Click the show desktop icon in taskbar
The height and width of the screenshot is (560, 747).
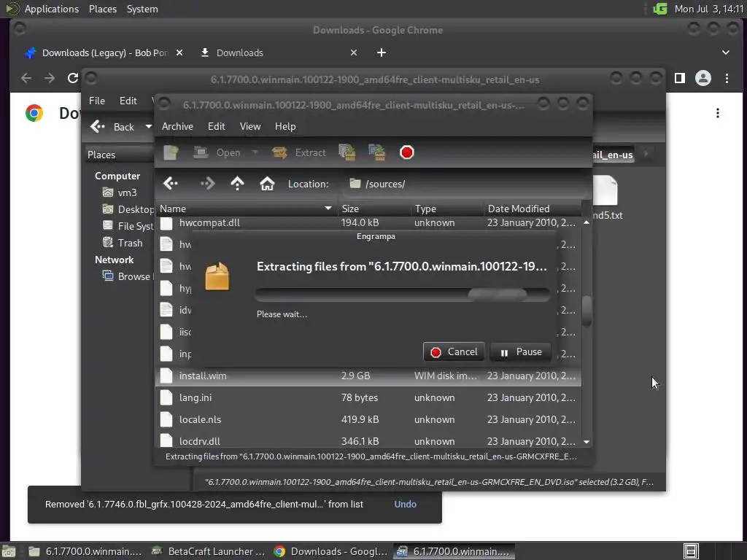[x=9, y=552]
